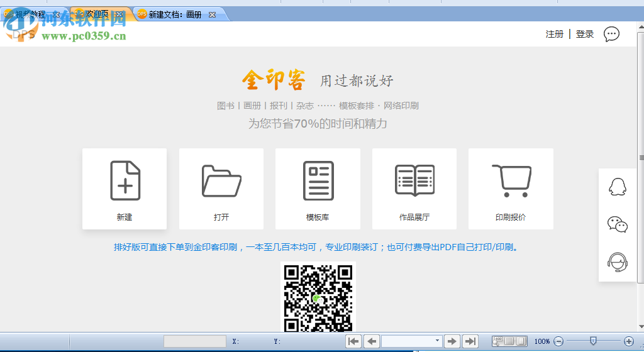The width and height of the screenshot is (644, 352).
Task: Click the 打开 card label
Action: pos(221,217)
